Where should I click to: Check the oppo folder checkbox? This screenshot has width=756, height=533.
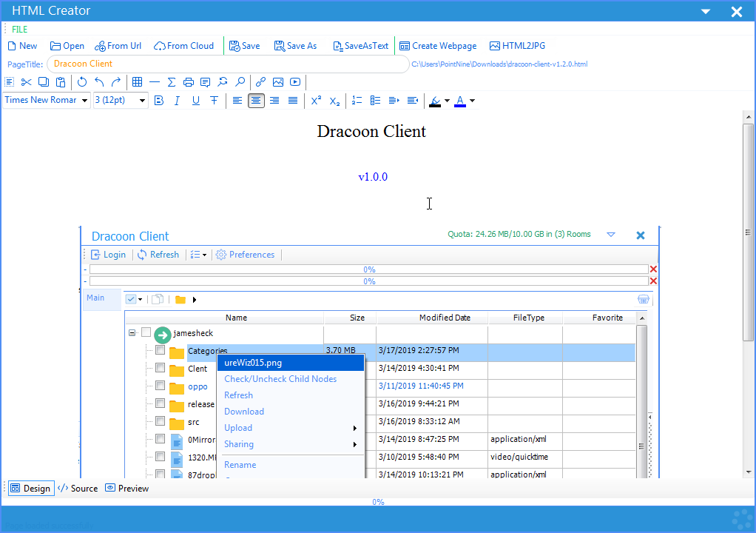(x=160, y=386)
